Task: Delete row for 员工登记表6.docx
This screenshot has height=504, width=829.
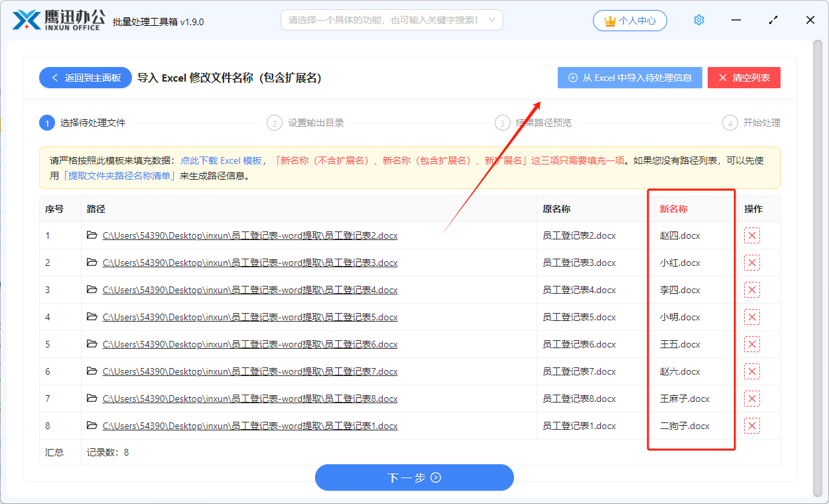Action: click(752, 344)
